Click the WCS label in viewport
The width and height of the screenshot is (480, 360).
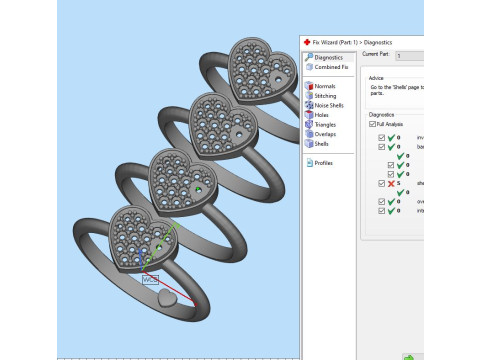150,279
